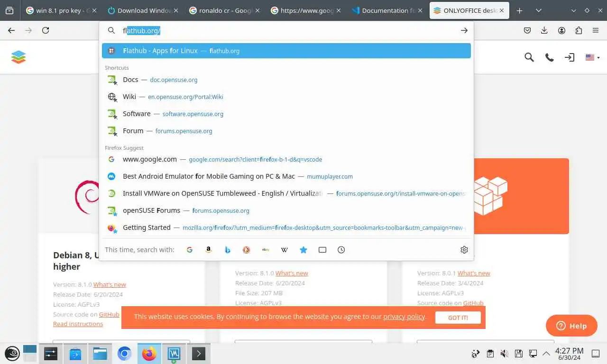The height and width of the screenshot is (364, 607).
Task: Select openSUSE Forums bookmark suggestion
Action: 286,210
